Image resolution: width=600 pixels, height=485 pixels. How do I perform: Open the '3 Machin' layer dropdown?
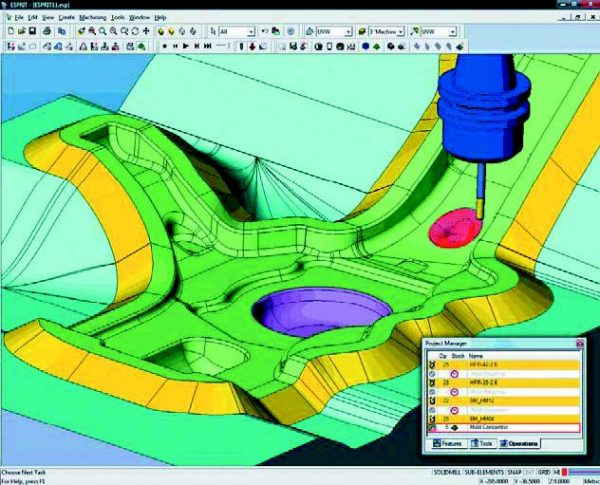tap(401, 32)
